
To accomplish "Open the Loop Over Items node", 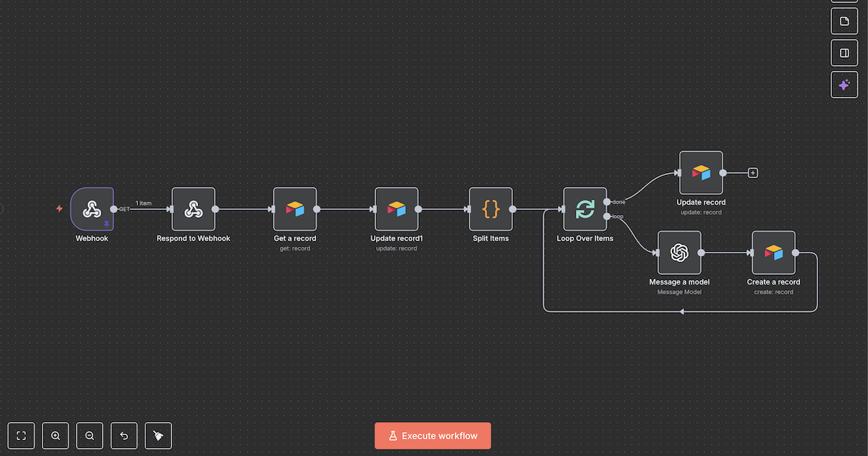I will (584, 209).
